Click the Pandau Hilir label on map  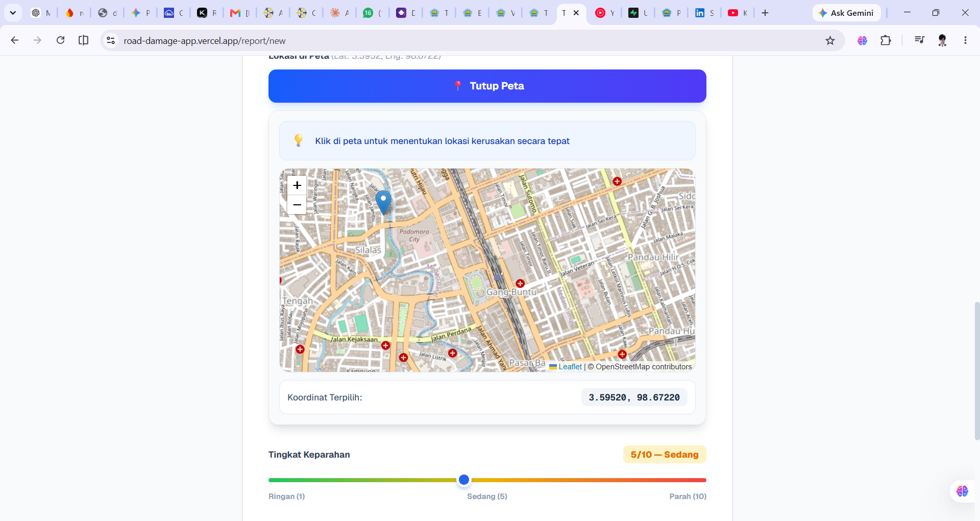(653, 257)
